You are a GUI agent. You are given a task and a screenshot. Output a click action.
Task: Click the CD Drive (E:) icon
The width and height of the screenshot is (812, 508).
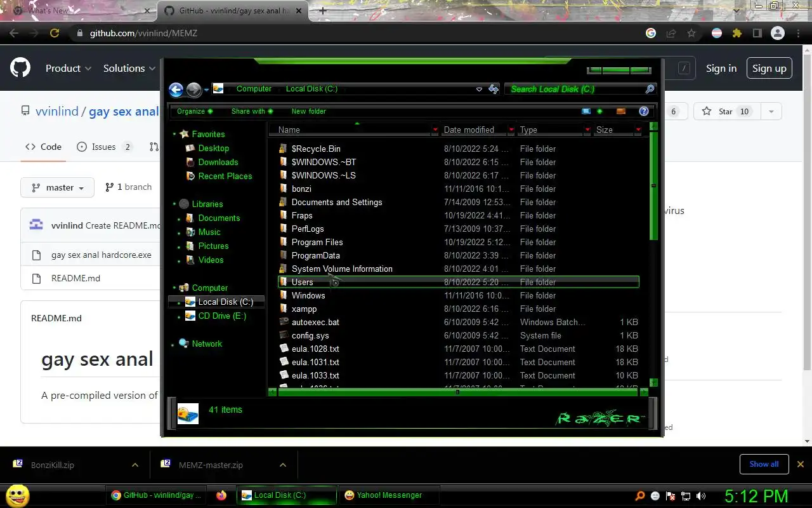tap(191, 316)
